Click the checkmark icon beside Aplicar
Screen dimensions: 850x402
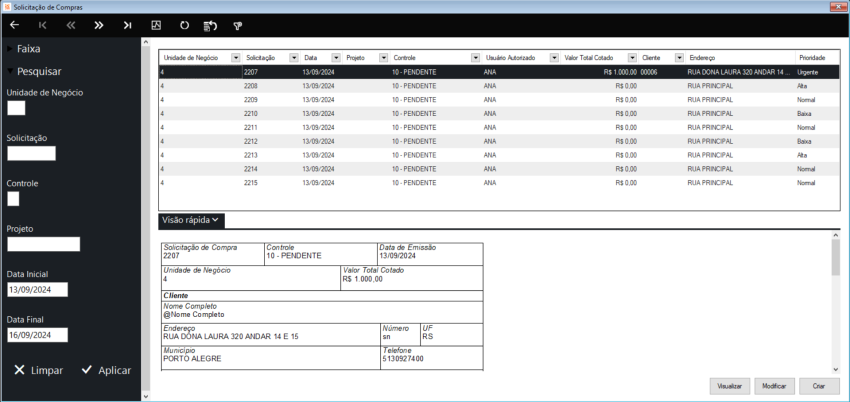point(87,369)
